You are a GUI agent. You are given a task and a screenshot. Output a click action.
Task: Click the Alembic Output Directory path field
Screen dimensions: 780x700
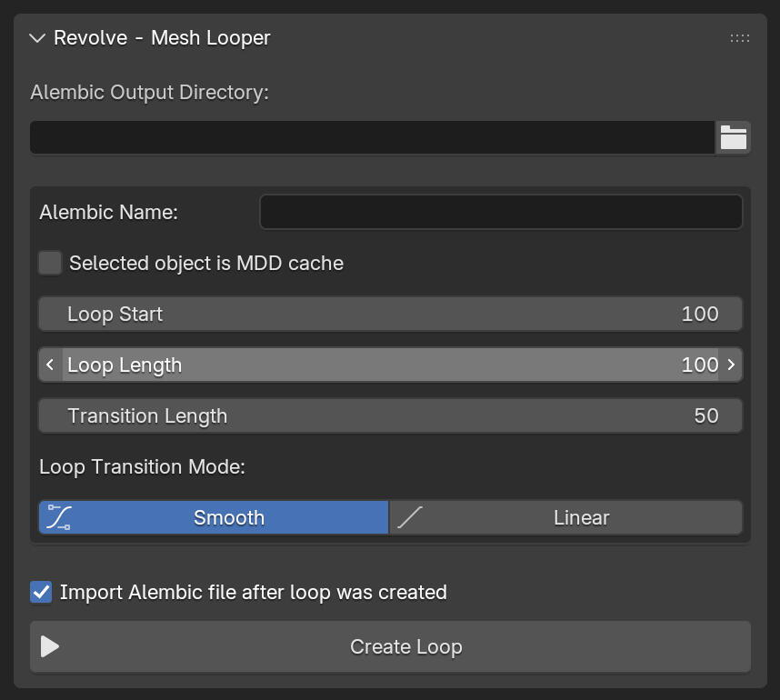[372, 137]
